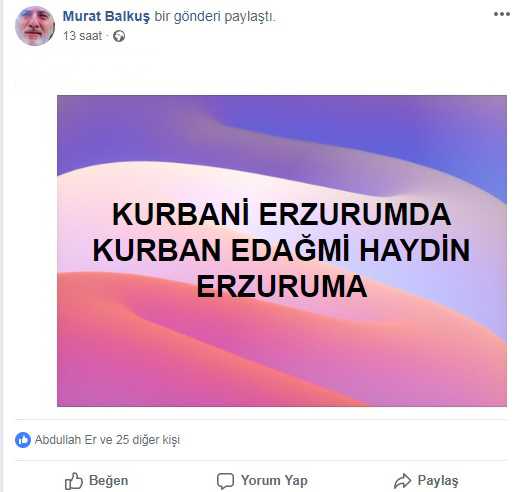Image resolution: width=518 pixels, height=492 pixels.
Task: Click the thumbs-up icon next to Beğen
Action: [x=74, y=481]
